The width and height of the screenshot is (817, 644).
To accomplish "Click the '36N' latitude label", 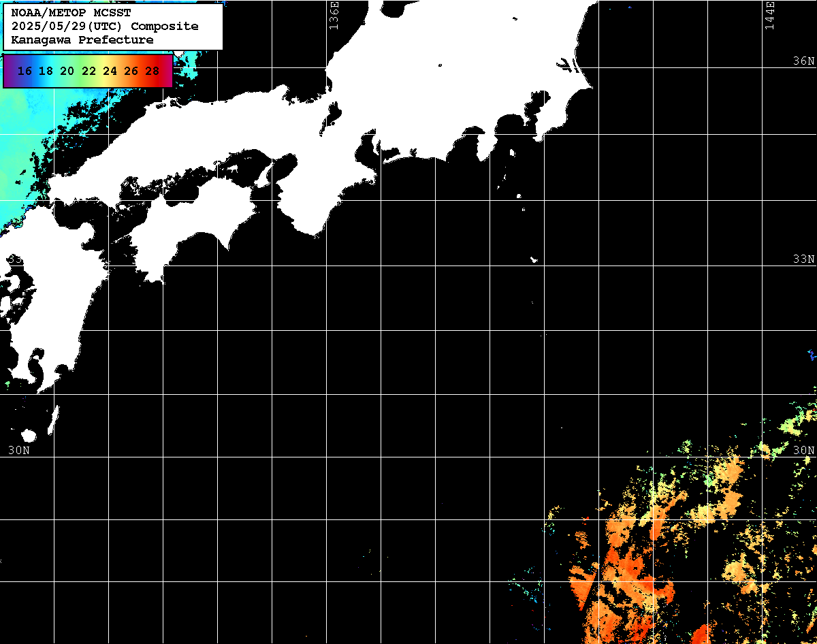I will point(803,61).
